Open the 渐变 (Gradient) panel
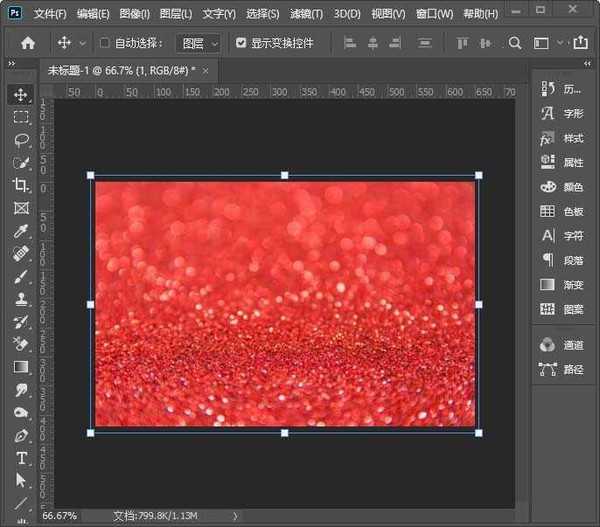 562,285
